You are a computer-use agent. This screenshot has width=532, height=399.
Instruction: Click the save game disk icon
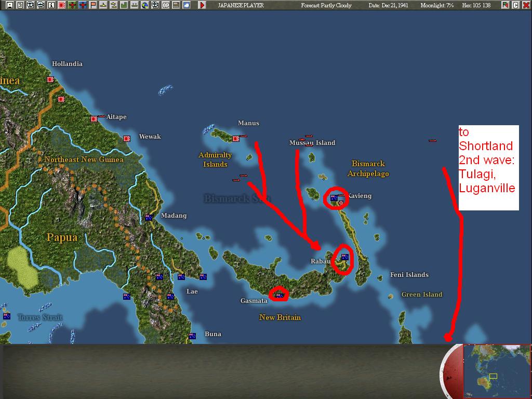[10, 5]
